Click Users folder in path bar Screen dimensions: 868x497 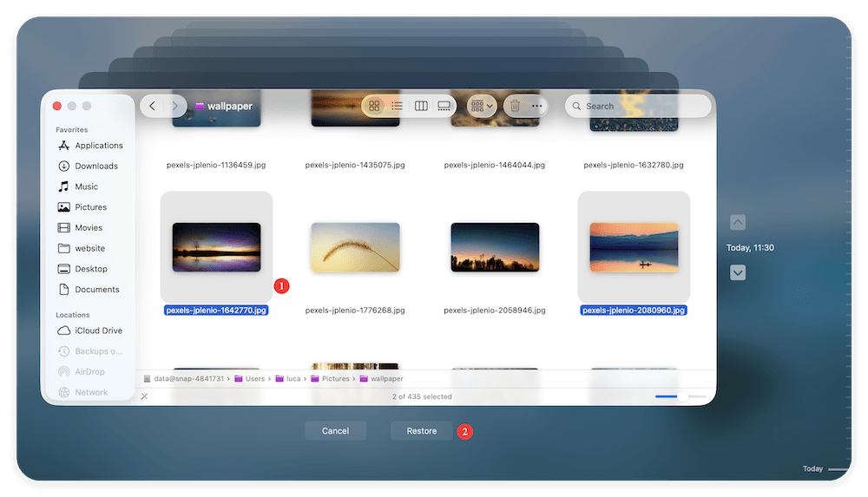click(250, 378)
